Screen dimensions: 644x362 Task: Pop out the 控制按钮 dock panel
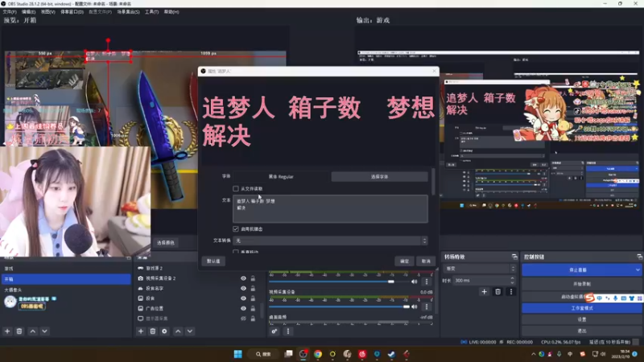[639, 257]
